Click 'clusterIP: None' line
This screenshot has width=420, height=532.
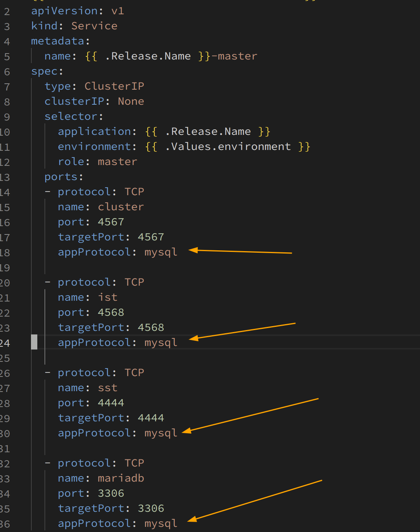pyautogui.click(x=94, y=101)
